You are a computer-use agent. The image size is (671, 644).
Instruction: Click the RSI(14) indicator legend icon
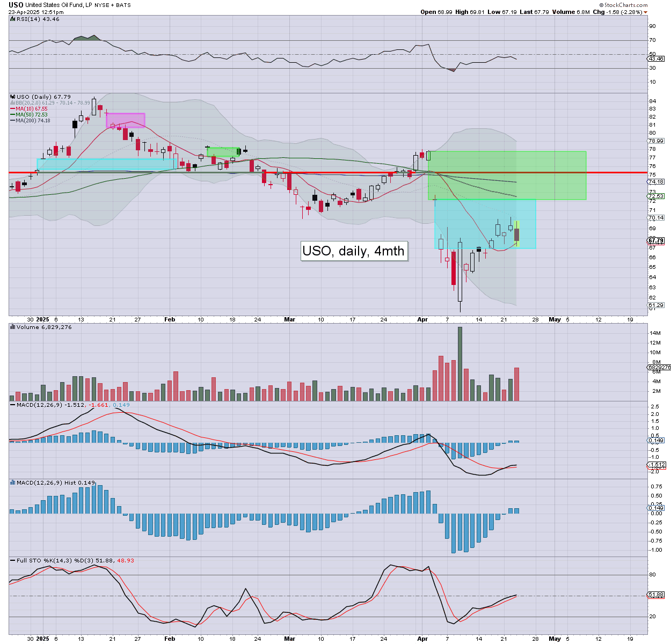click(x=12, y=19)
